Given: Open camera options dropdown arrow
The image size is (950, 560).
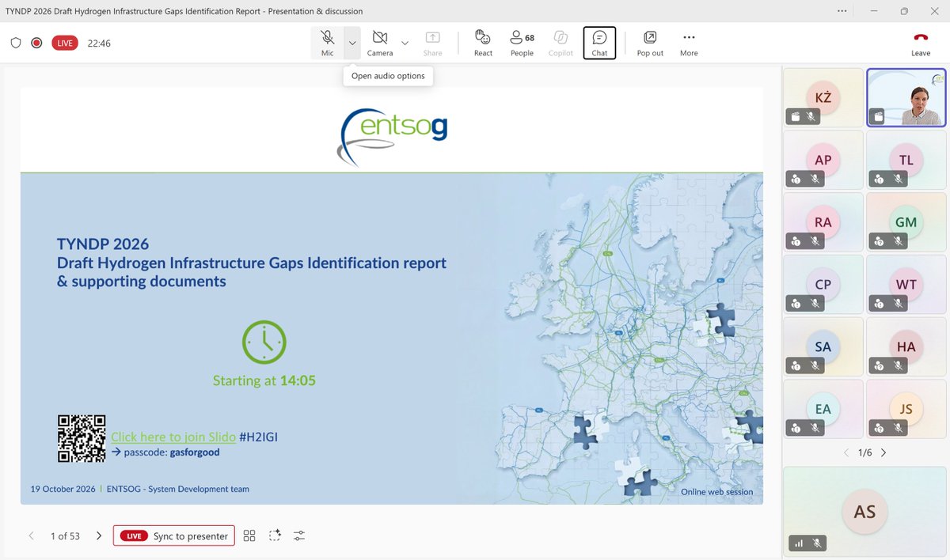Looking at the screenshot, I should pyautogui.click(x=405, y=43).
